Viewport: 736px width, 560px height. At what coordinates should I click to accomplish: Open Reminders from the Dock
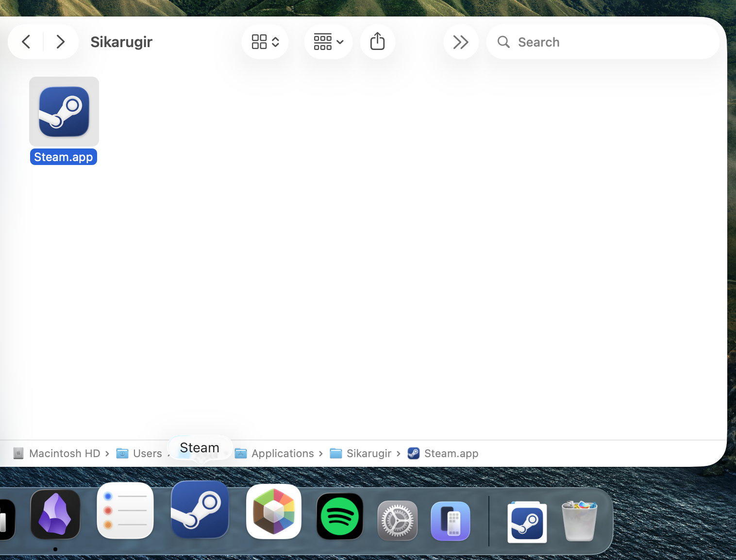point(125,510)
